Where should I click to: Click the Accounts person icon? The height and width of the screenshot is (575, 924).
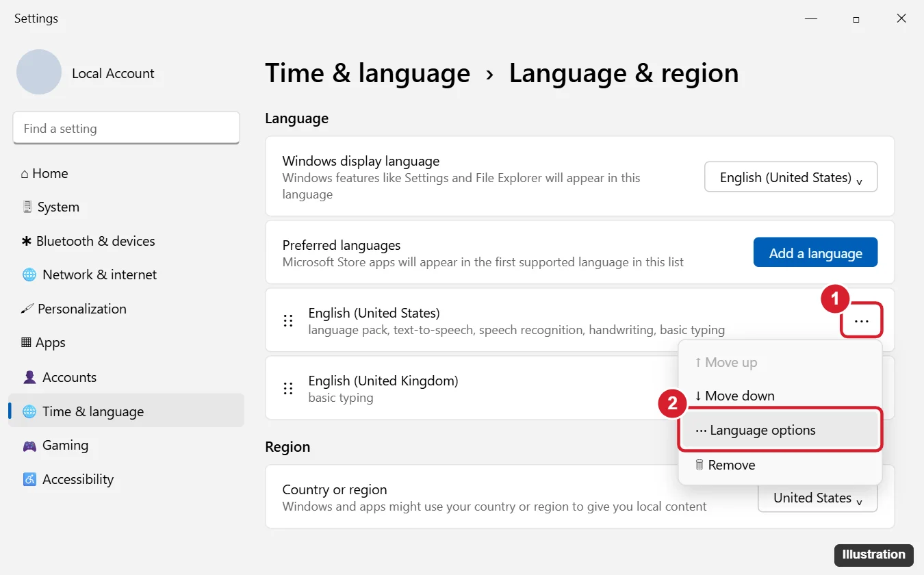(x=29, y=377)
